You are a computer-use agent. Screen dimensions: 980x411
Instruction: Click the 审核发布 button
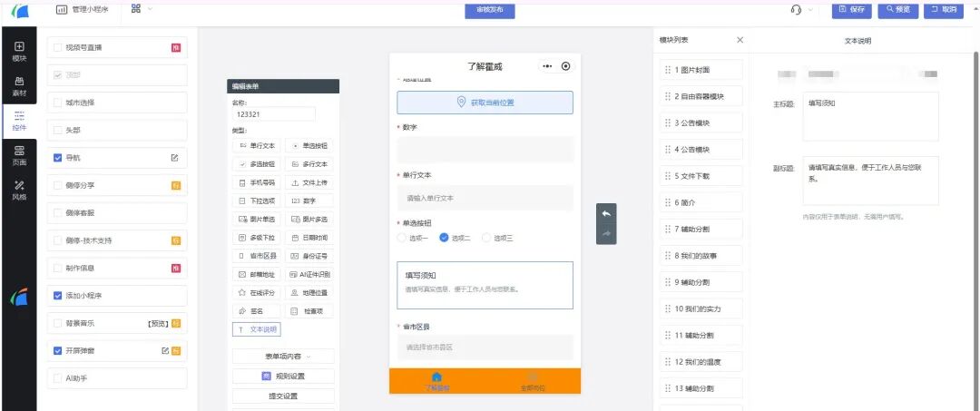[x=490, y=10]
